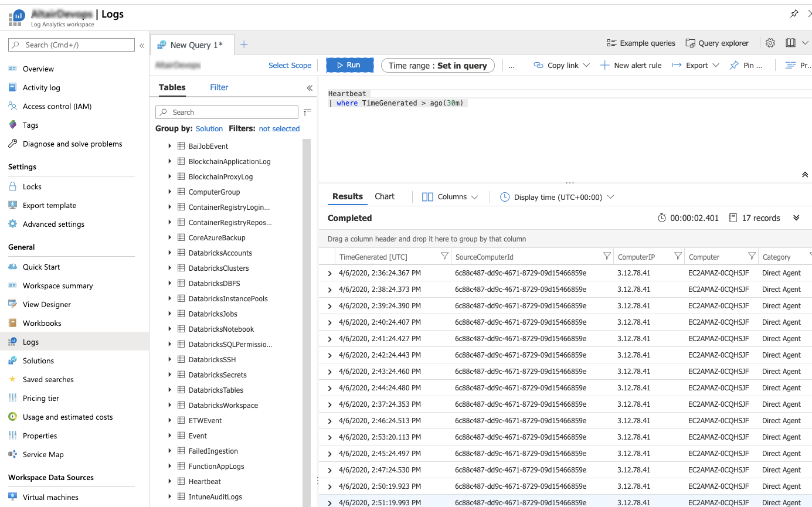Create a New alert rule
812x507 pixels.
[631, 66]
